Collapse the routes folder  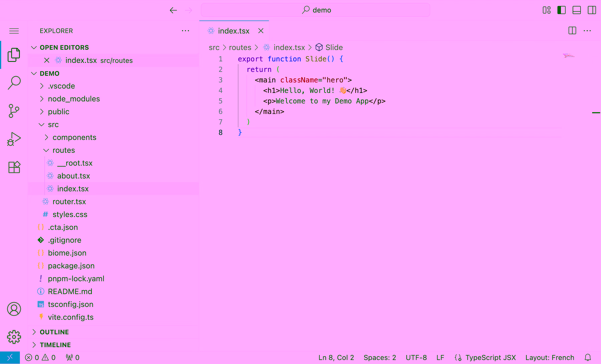[63, 150]
